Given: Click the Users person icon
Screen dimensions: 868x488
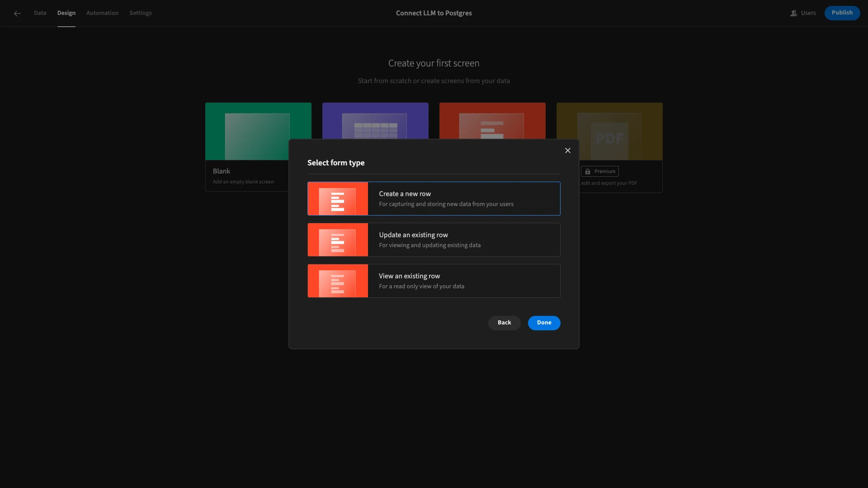Looking at the screenshot, I should click(x=793, y=13).
